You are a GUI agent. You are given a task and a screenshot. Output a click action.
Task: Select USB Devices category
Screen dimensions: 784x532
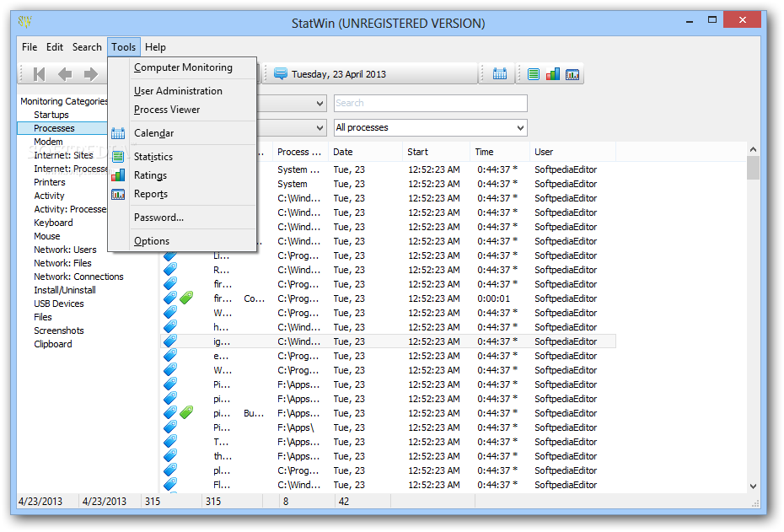click(x=59, y=304)
